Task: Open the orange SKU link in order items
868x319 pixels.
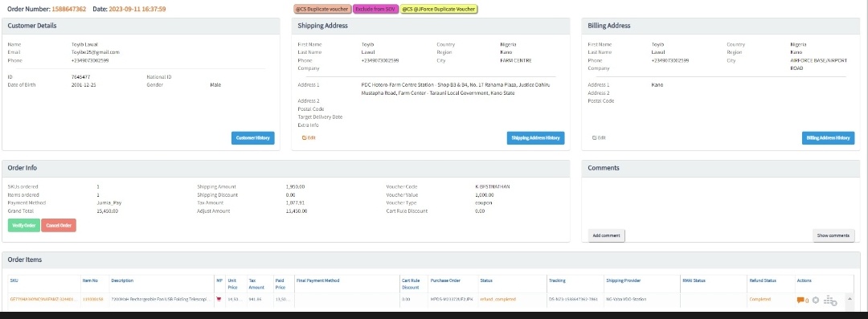Action: pos(43,299)
